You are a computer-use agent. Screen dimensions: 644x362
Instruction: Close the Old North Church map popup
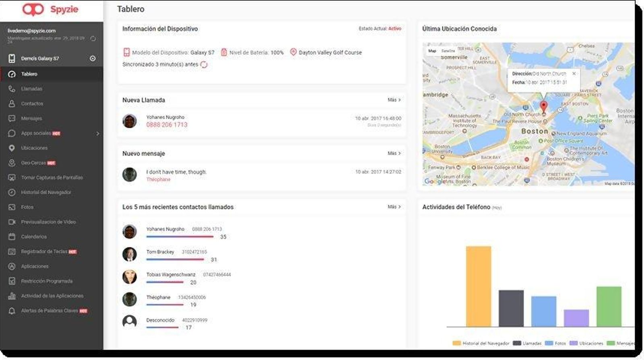point(574,74)
